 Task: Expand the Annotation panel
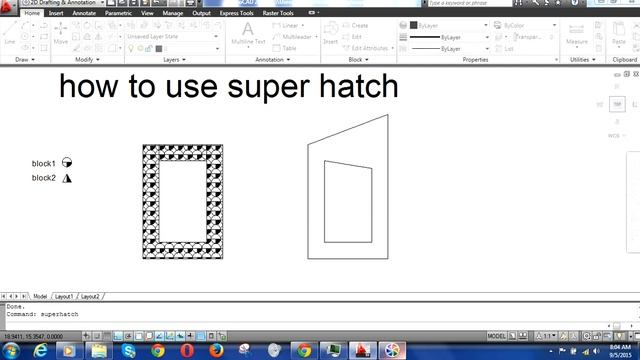[x=272, y=60]
